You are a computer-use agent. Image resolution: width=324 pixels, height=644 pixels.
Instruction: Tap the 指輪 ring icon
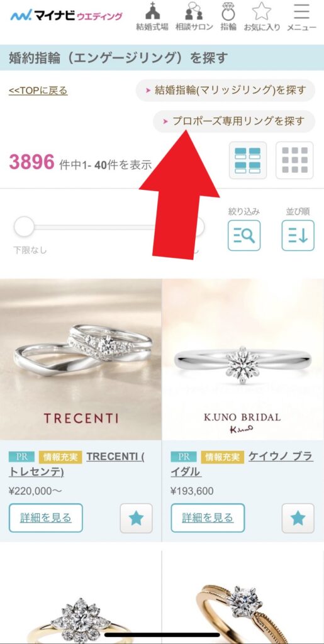[x=228, y=17]
